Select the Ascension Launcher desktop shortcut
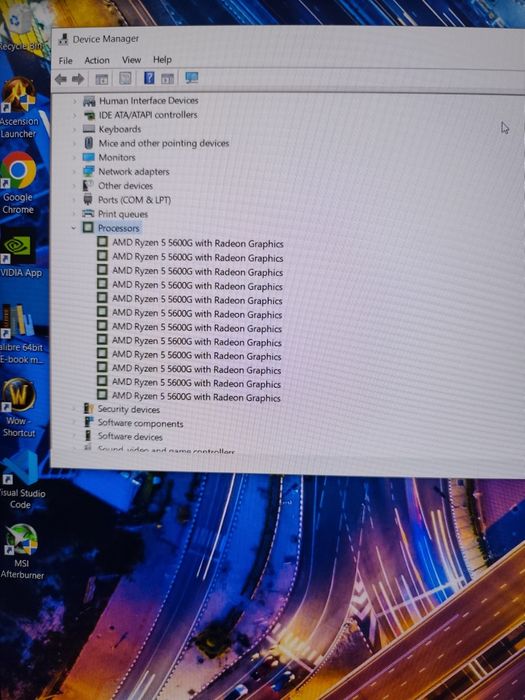 coord(18,108)
